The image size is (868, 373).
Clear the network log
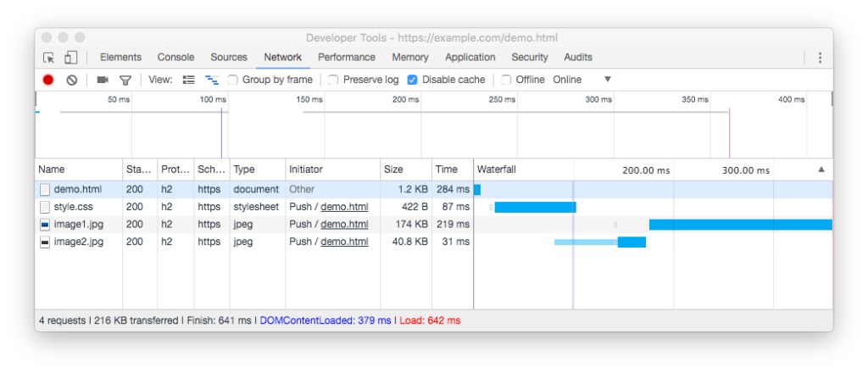point(72,80)
